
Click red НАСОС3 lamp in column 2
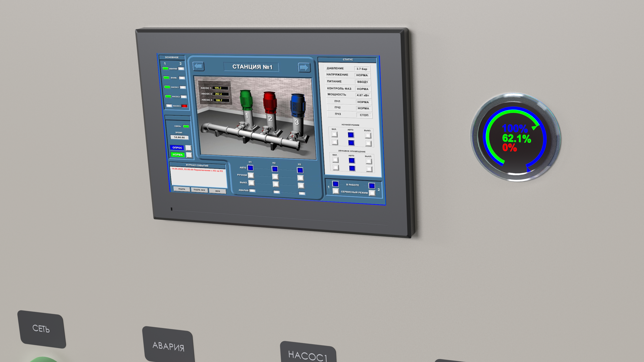coord(184,106)
